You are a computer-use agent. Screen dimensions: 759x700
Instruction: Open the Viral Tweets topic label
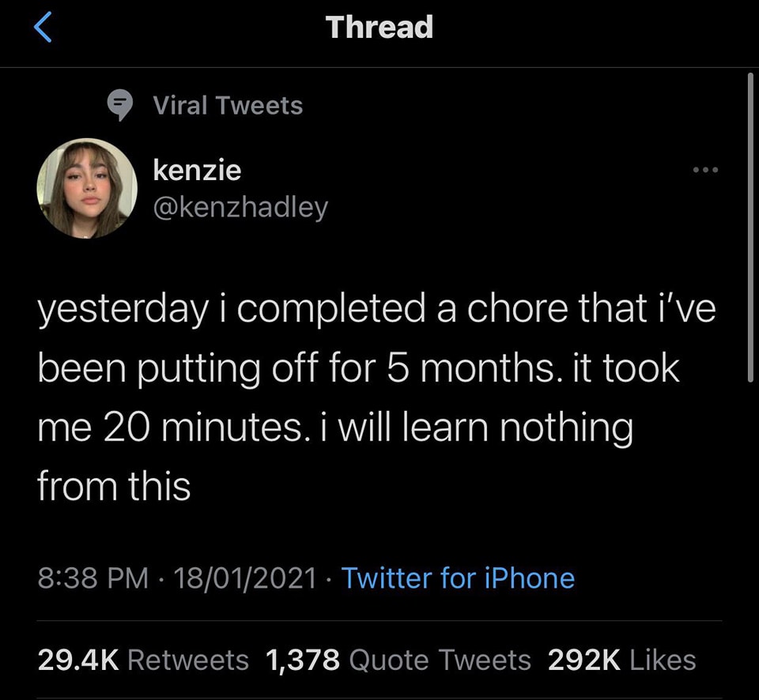pos(228,105)
